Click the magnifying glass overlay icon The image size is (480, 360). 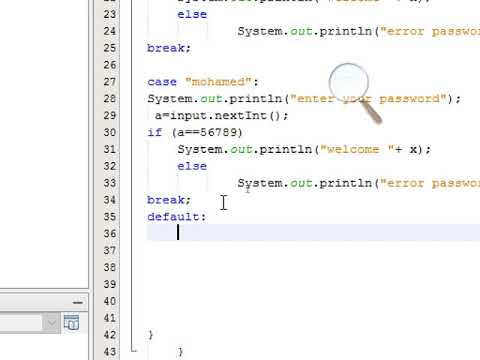355,93
